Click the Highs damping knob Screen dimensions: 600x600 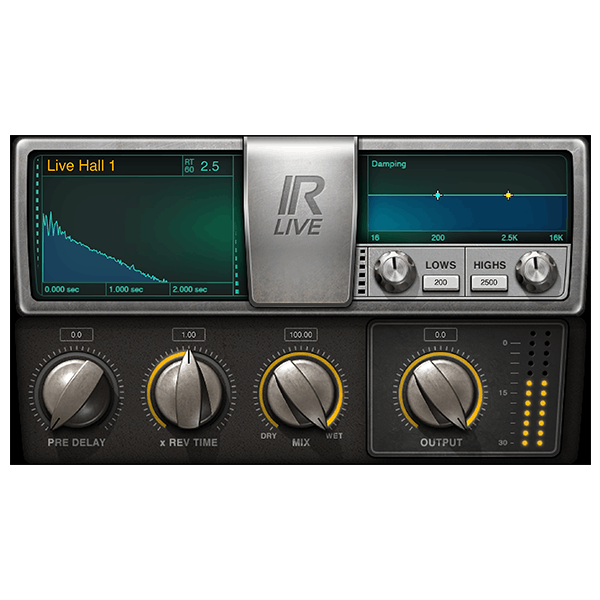pos(537,268)
